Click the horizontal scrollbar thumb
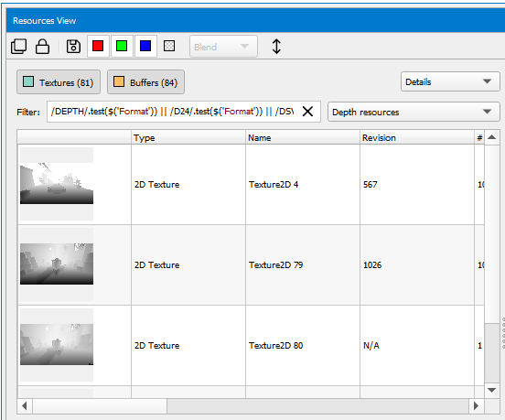 pyautogui.click(x=100, y=406)
